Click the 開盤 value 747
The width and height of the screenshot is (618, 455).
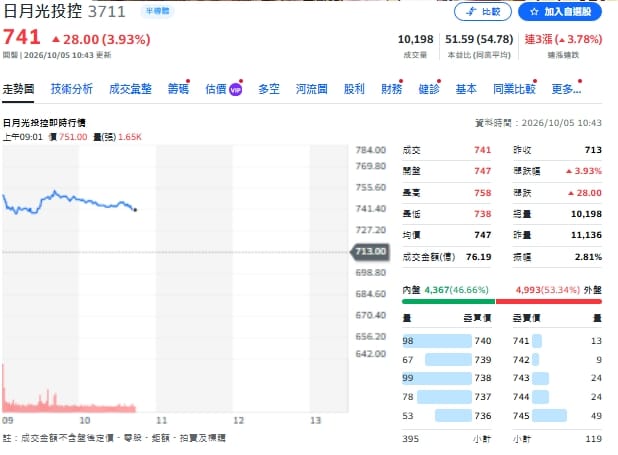point(482,171)
